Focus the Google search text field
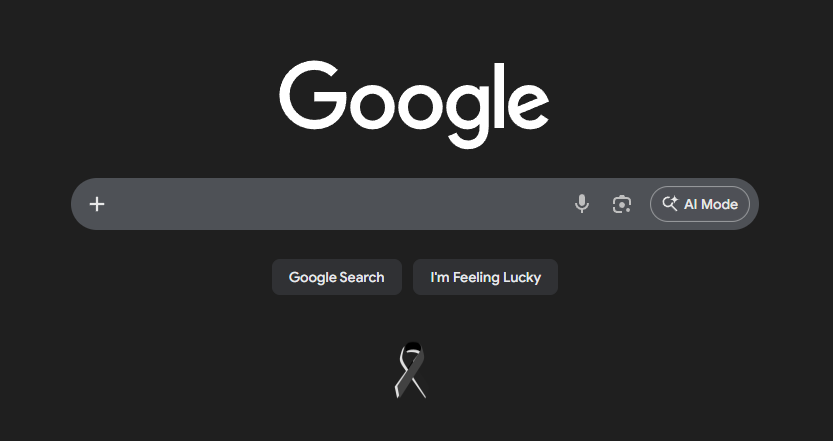 click(337, 204)
